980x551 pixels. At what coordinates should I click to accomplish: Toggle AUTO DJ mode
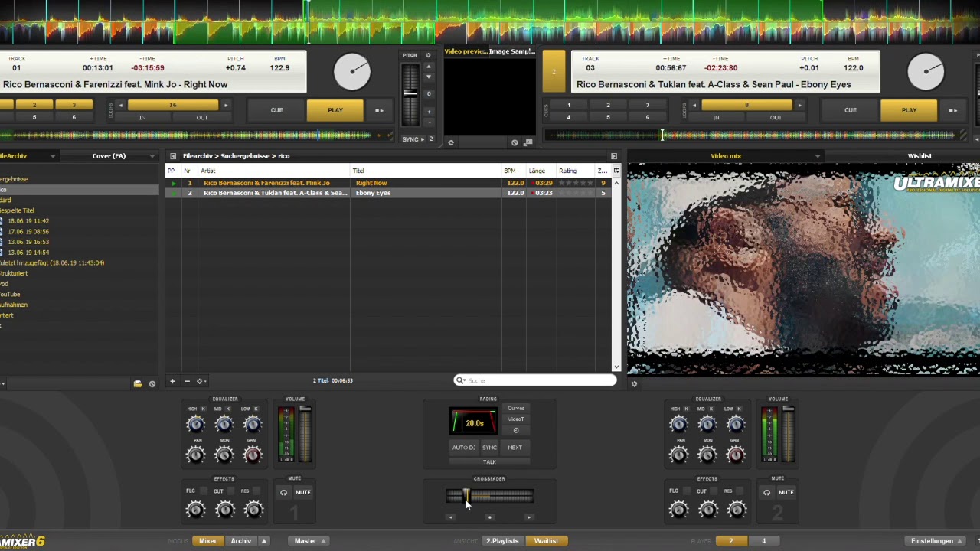coord(463,448)
